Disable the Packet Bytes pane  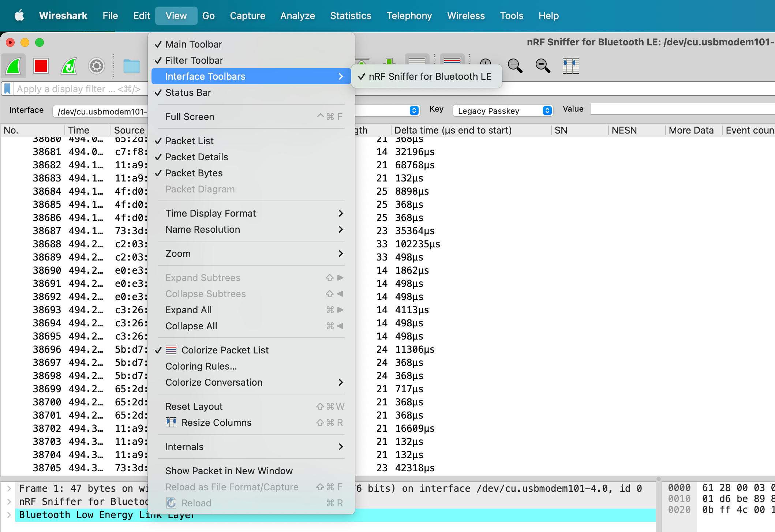194,173
